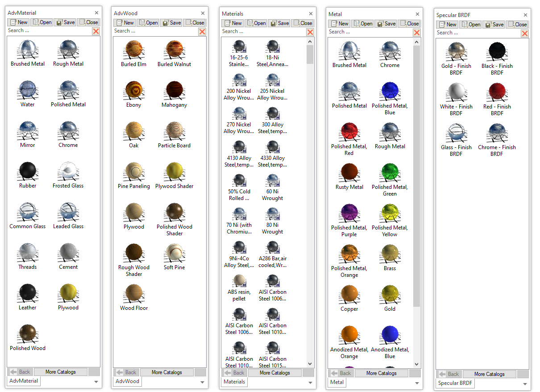This screenshot has width=540, height=392.
Task: Choose the Threads material sphere
Action: [x=28, y=256]
